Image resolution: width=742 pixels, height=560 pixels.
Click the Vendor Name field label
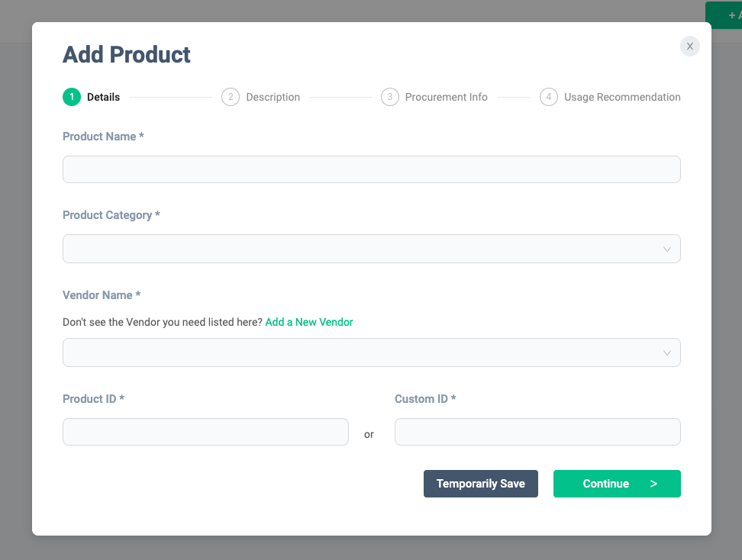(x=102, y=295)
